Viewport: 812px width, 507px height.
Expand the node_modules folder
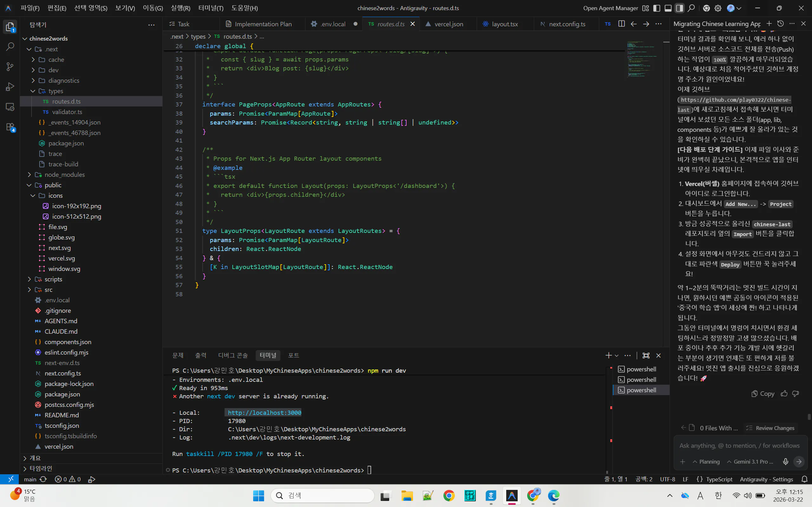point(64,175)
